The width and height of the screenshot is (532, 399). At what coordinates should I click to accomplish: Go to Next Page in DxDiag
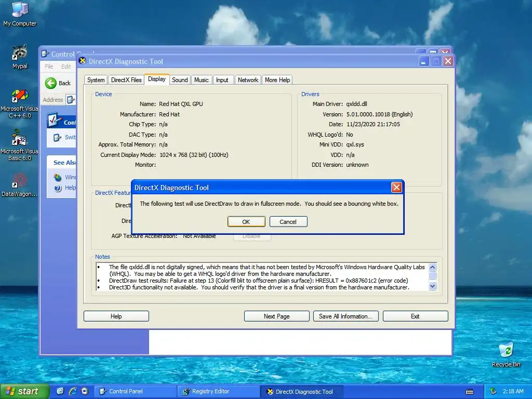point(277,316)
